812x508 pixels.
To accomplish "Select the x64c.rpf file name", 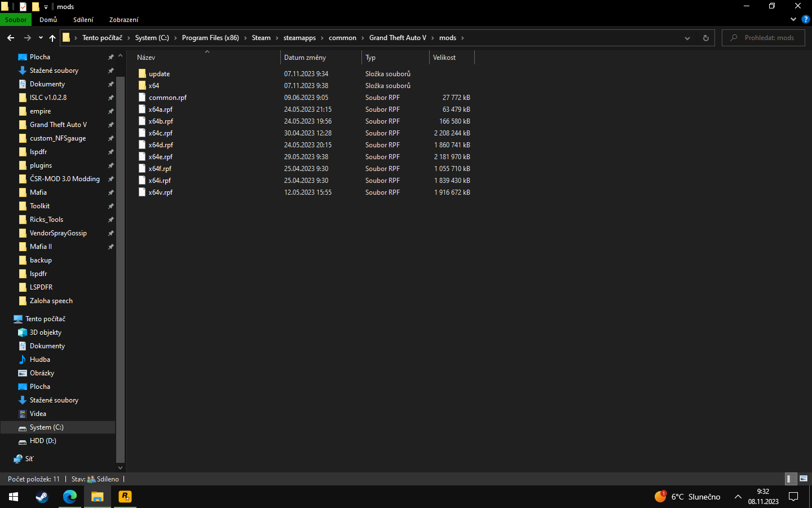I will click(161, 133).
